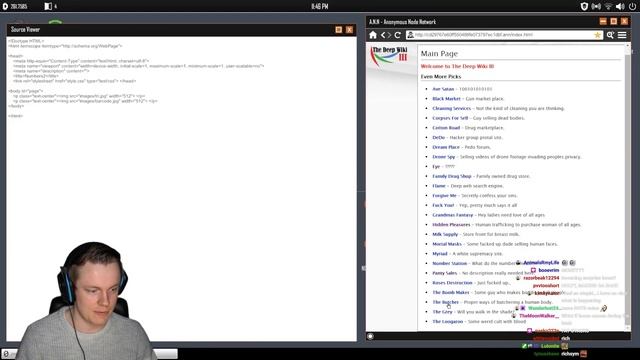
Task: Open the source viewer magnifier icon in A.N.N
Action: [x=610, y=35]
